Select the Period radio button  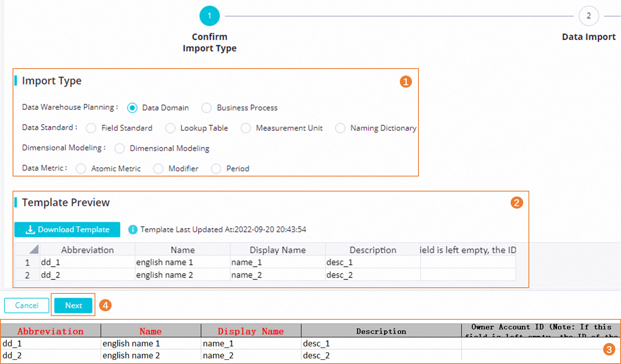pos(216,168)
